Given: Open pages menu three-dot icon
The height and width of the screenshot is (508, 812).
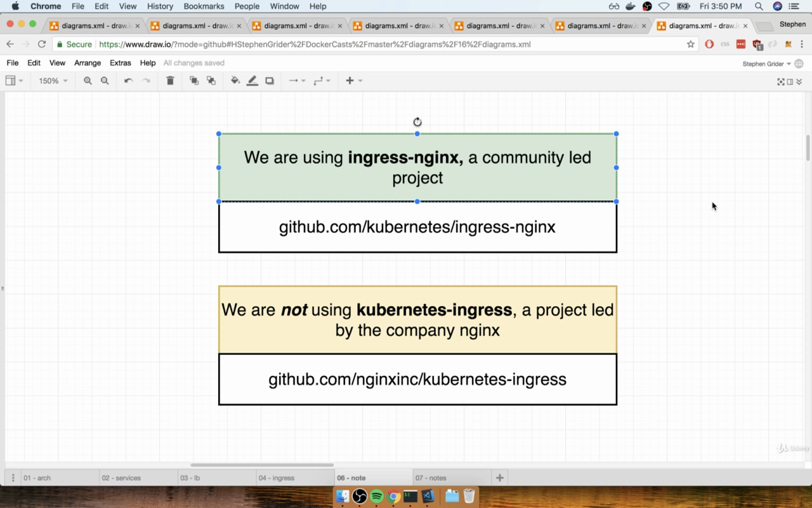Looking at the screenshot, I should 13,478.
